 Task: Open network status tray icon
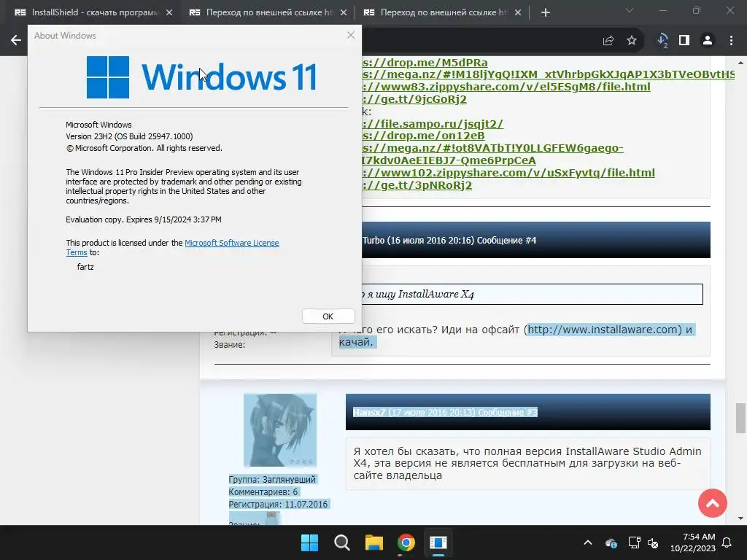[634, 542]
